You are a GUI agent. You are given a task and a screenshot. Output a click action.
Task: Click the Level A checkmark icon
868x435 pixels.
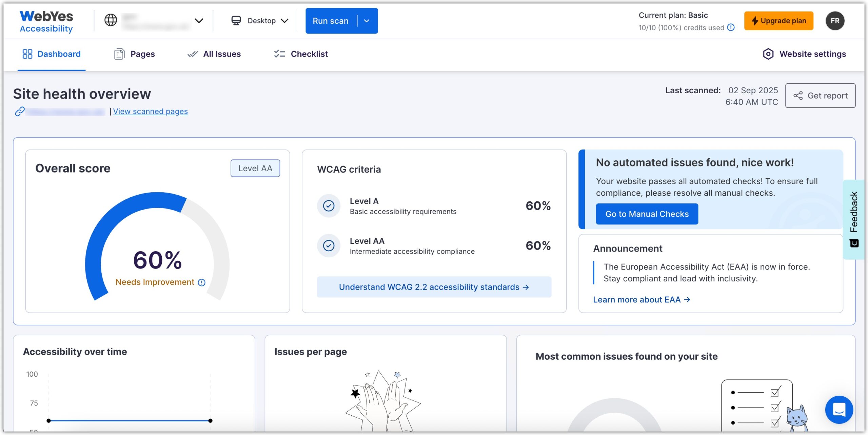(329, 205)
